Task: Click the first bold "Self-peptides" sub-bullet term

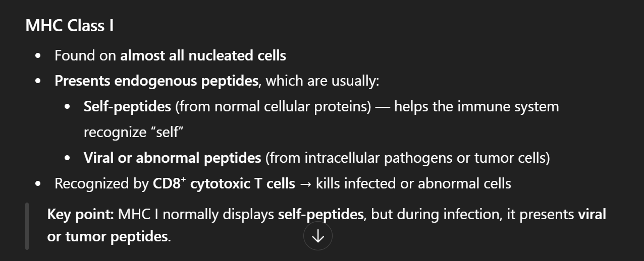Action: tap(127, 107)
